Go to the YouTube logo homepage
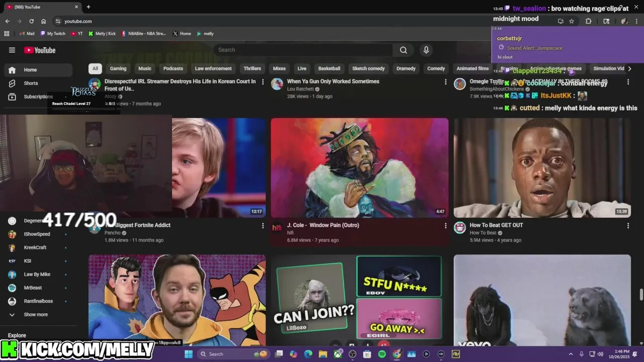The height and width of the screenshot is (362, 644). click(x=40, y=50)
